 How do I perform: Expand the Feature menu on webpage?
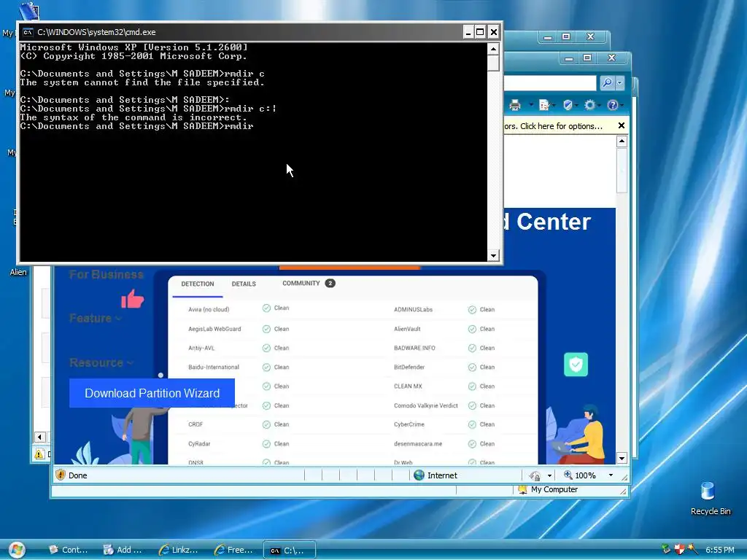pos(96,318)
